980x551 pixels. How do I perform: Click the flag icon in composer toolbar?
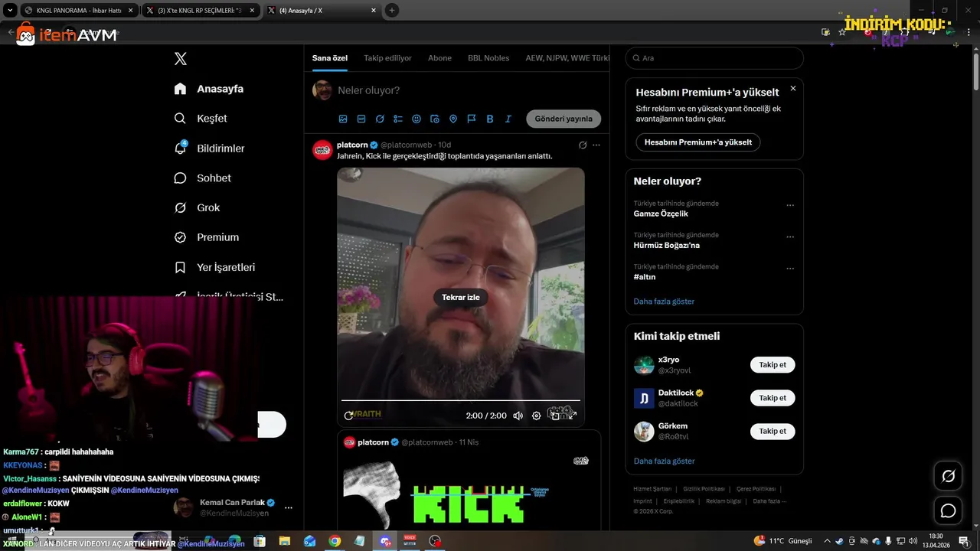click(472, 119)
